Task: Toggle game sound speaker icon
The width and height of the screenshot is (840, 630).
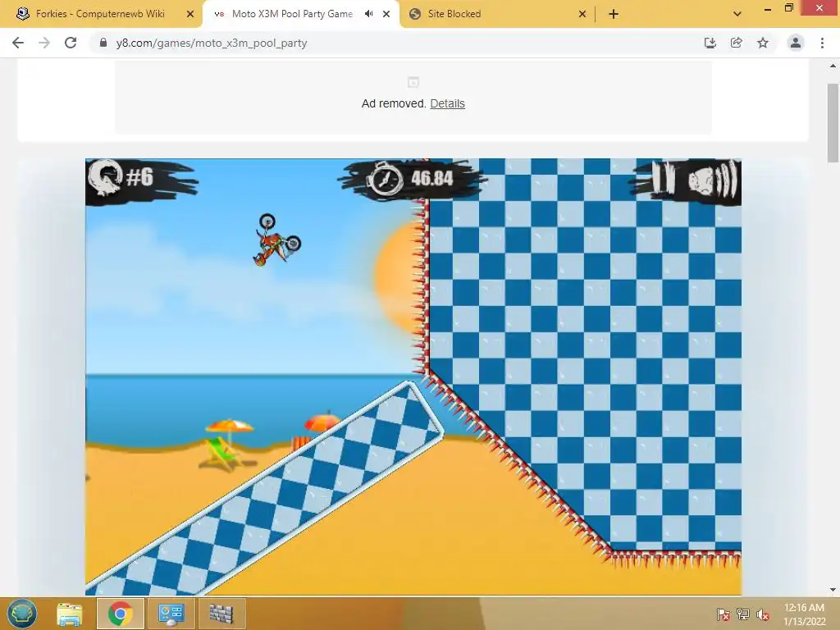Action: click(712, 180)
